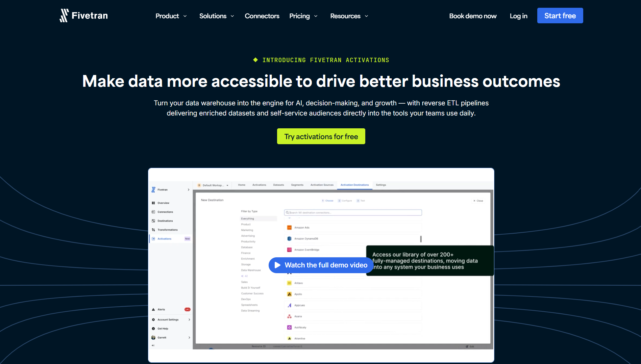Select Activation Sources tab

pyautogui.click(x=322, y=185)
